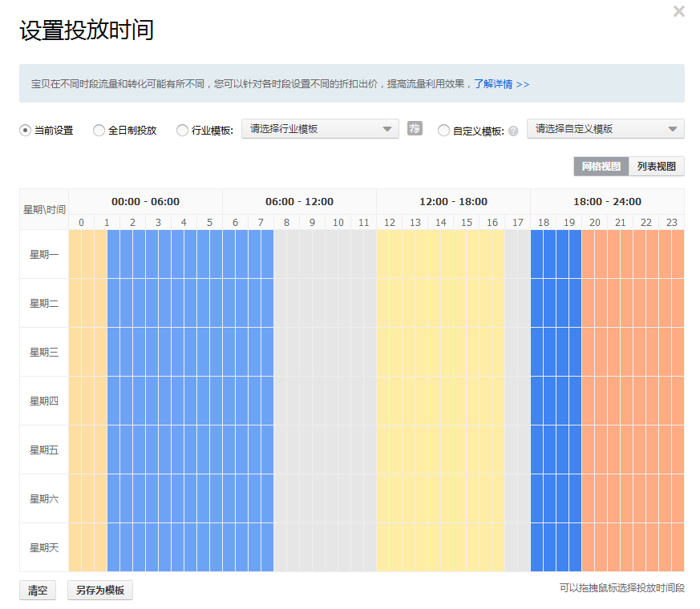Viewport: 700px width, 609px height.
Task: Open the 请选择行业模板 dropdown
Action: [x=319, y=128]
